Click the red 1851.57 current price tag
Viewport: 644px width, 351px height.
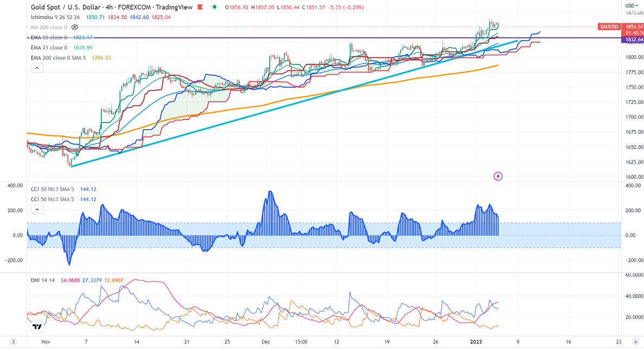click(634, 27)
